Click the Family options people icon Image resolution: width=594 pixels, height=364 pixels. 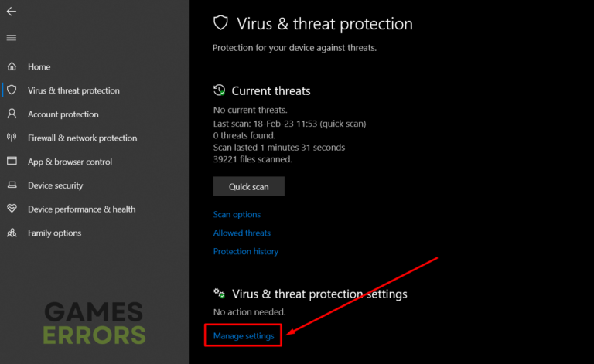pos(12,233)
